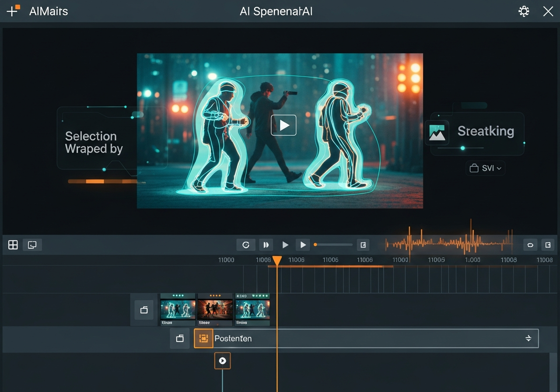Expand the SVI dropdown

(485, 168)
